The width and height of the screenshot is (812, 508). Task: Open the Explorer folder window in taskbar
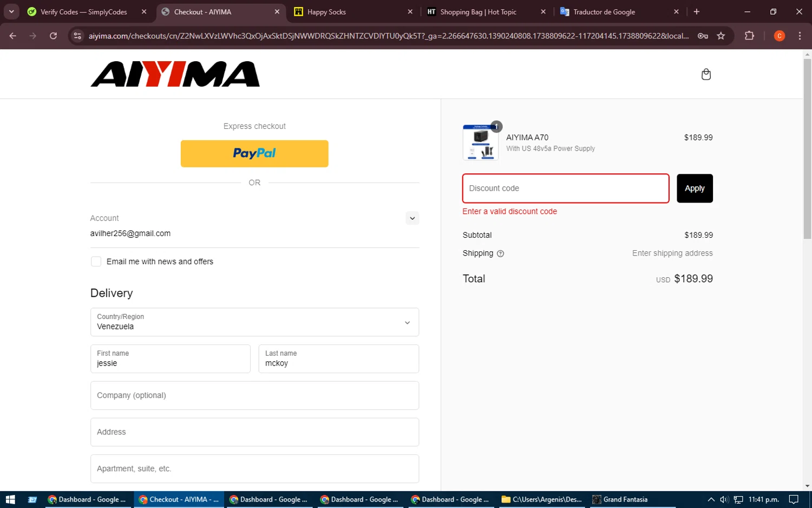point(542,499)
